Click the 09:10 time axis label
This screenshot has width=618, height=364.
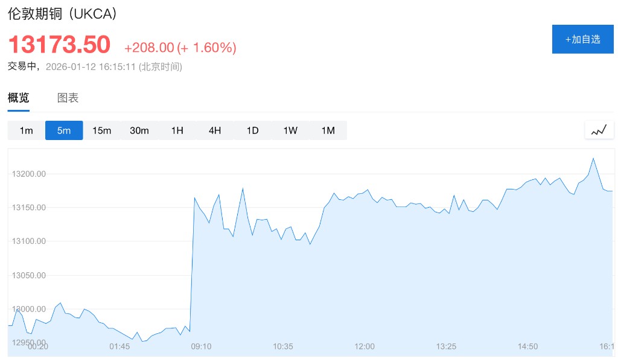(x=201, y=346)
